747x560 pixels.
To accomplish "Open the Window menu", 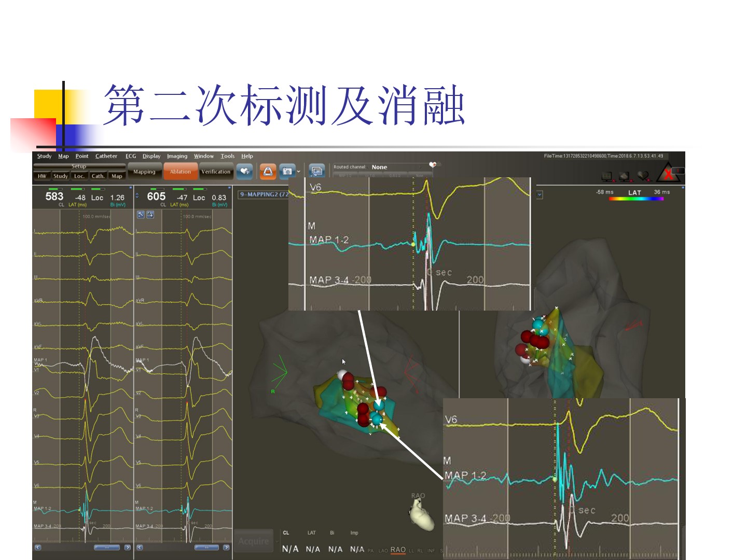I will point(204,156).
